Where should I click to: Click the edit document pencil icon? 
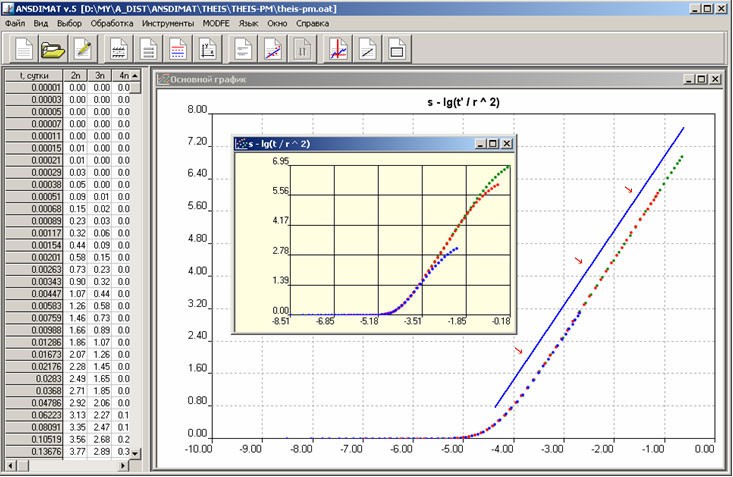coord(83,48)
